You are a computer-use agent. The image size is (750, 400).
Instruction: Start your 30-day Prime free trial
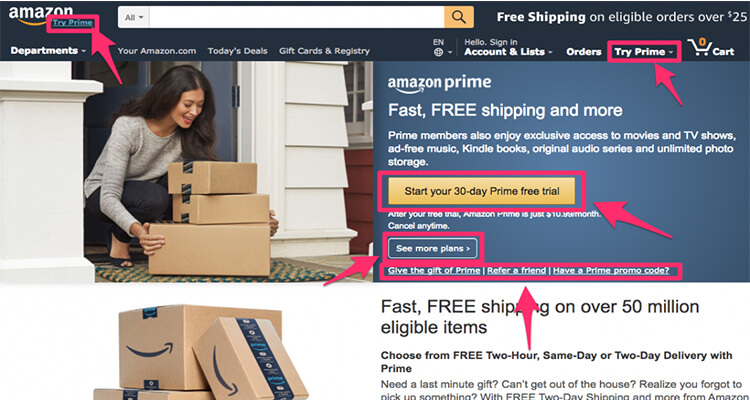click(x=482, y=191)
